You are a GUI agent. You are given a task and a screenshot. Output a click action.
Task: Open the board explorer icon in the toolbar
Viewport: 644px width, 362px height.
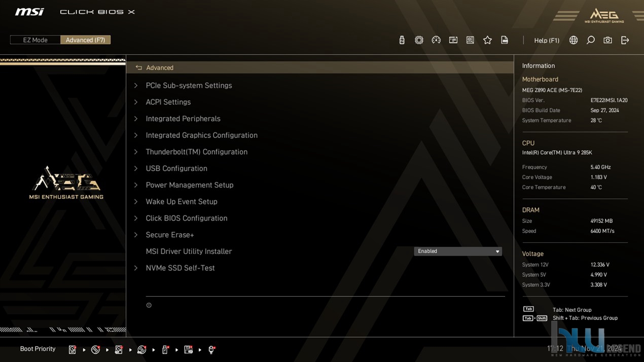[470, 40]
